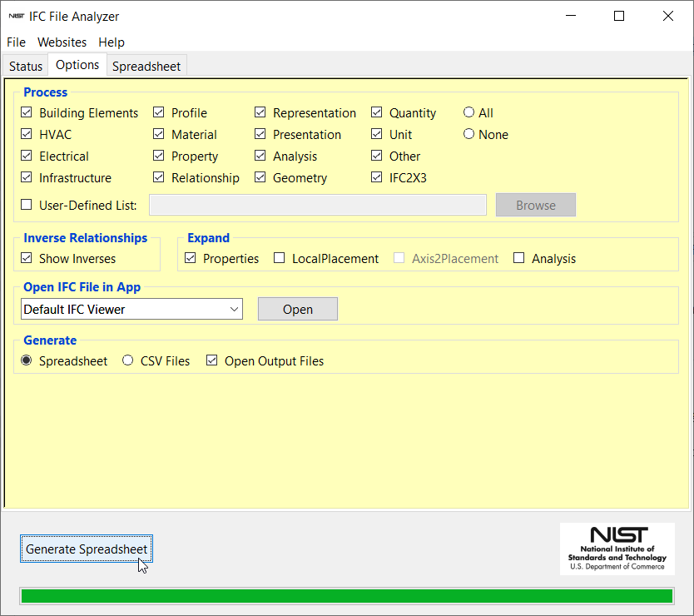The width and height of the screenshot is (694, 616).
Task: Toggle the Open Output Files checkbox
Action: pyautogui.click(x=211, y=360)
